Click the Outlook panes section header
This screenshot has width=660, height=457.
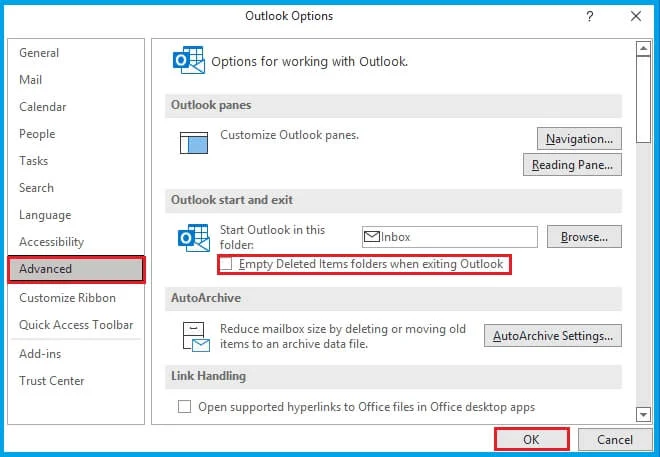click(x=393, y=105)
